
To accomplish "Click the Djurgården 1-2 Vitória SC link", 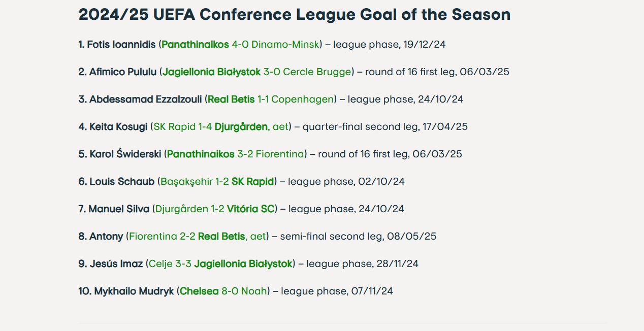I will 214,209.
